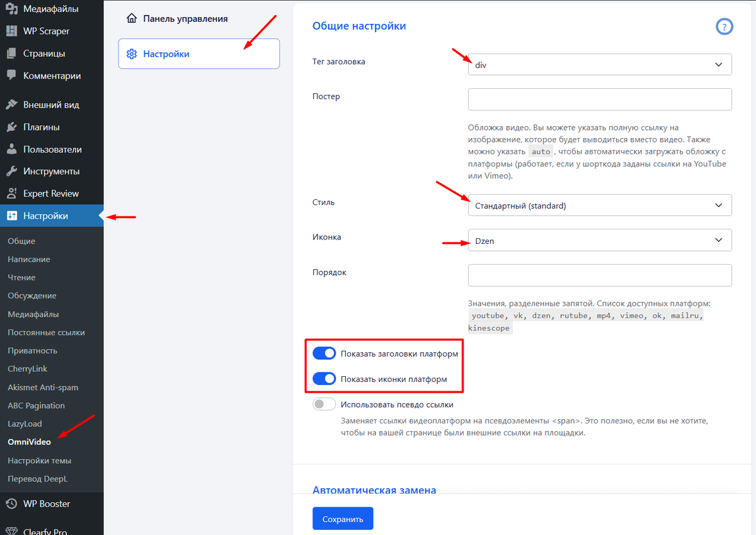The image size is (756, 535).
Task: Click the Сохранить button
Action: (x=343, y=519)
